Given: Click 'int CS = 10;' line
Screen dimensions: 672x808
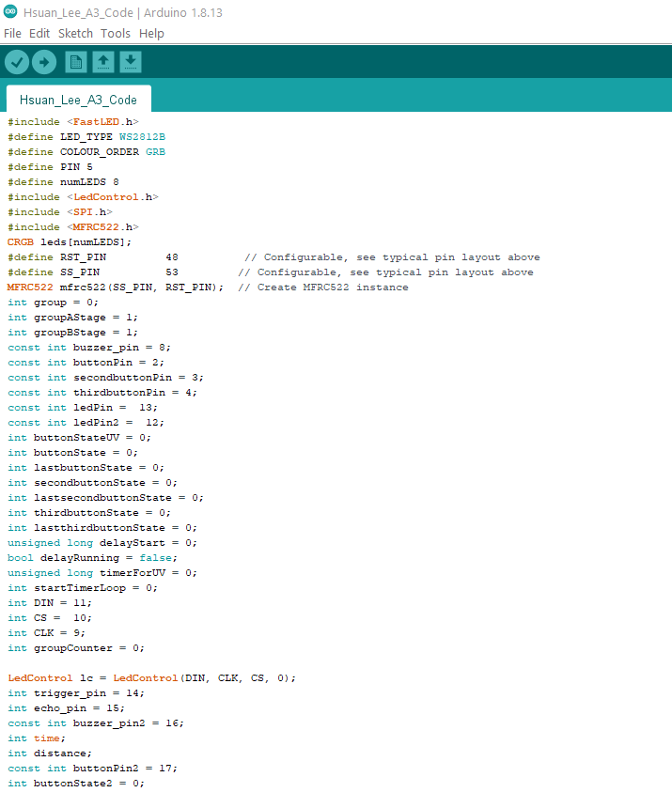Looking at the screenshot, I should point(50,618).
